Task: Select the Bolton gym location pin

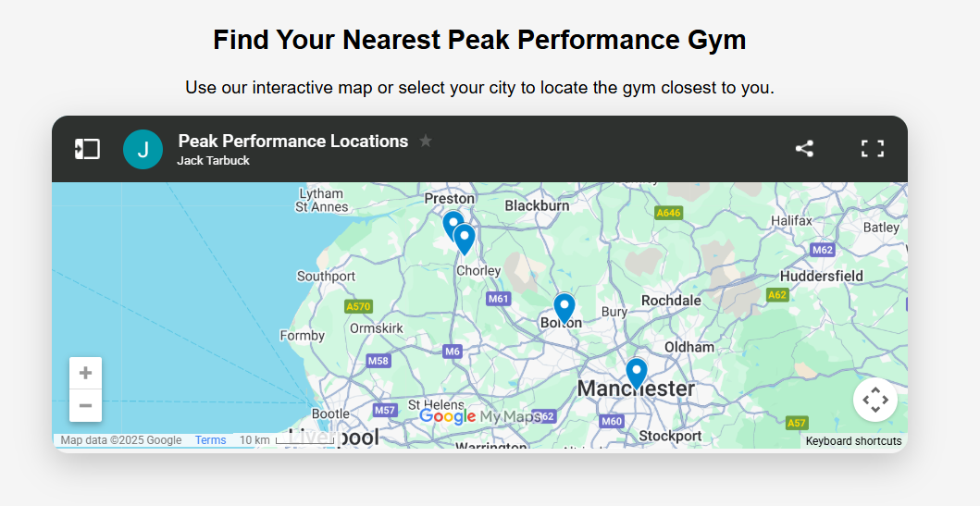Action: coord(564,306)
